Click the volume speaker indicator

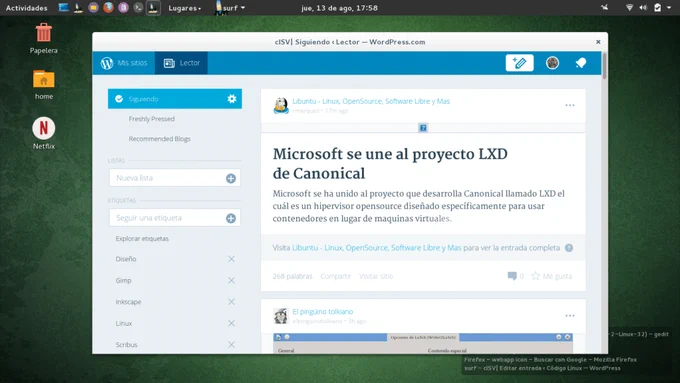tap(643, 7)
